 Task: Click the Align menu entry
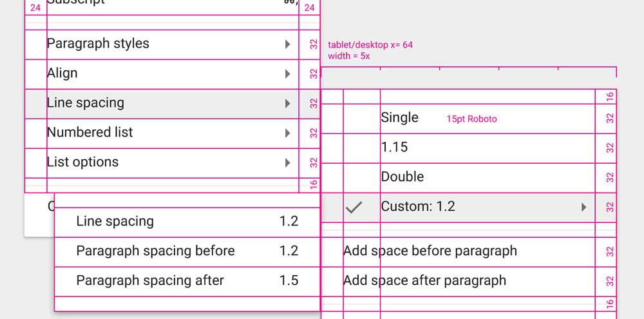pos(62,73)
